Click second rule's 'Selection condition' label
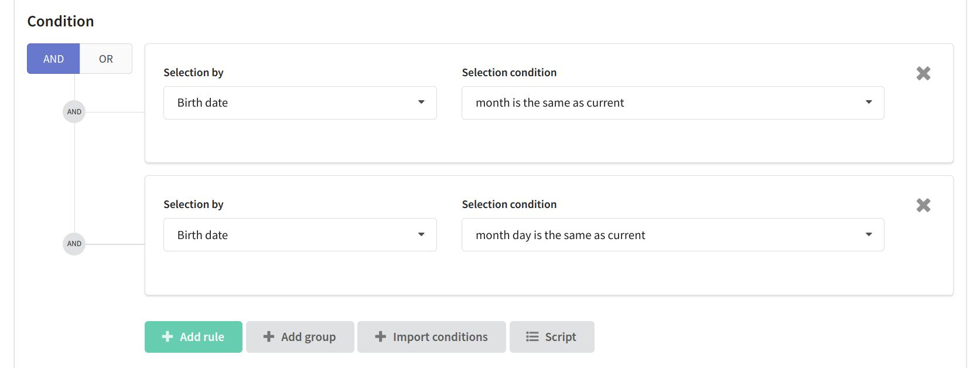 (509, 204)
